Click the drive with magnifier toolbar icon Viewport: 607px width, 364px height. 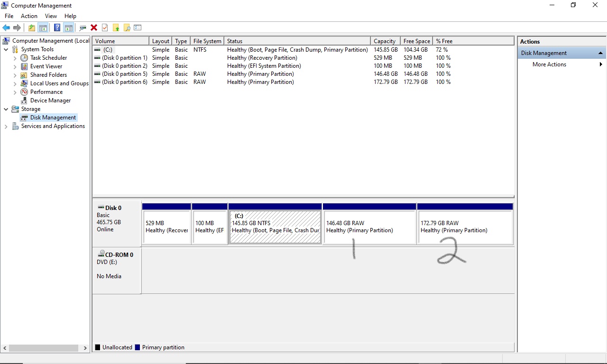point(83,28)
